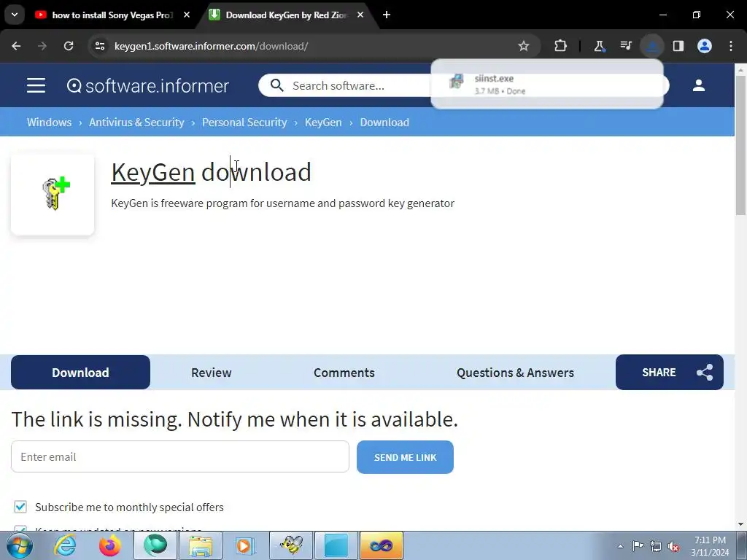The height and width of the screenshot is (560, 747).
Task: Open the KeyGen title link
Action: [153, 172]
